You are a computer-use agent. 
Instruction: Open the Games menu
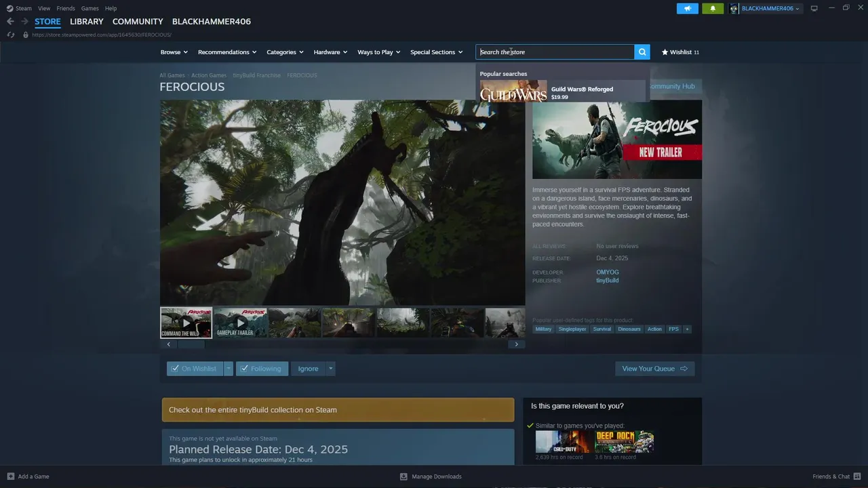(x=90, y=8)
